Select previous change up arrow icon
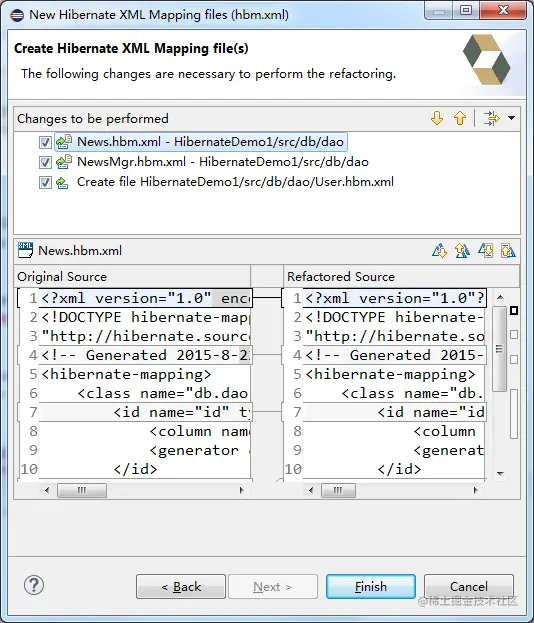 point(460,118)
